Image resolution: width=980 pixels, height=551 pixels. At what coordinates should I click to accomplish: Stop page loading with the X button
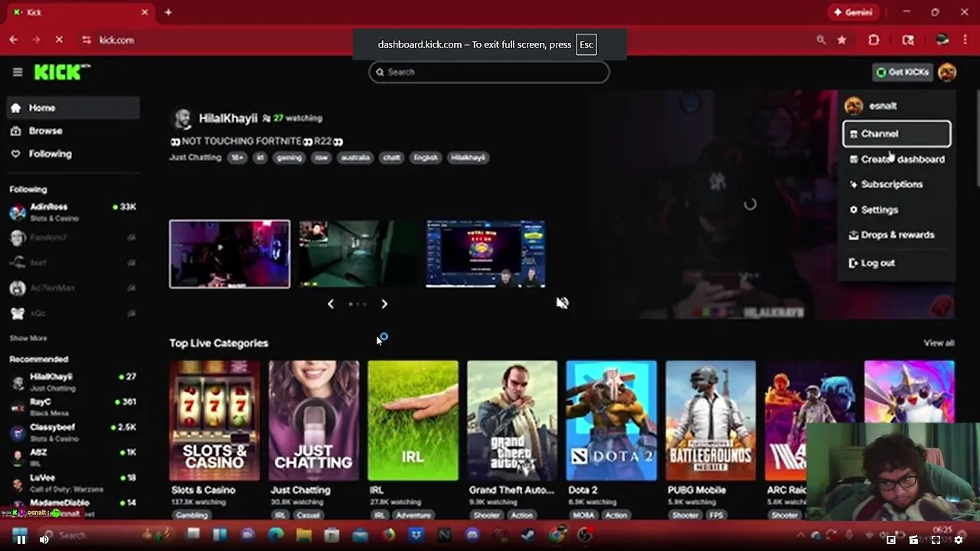click(60, 40)
